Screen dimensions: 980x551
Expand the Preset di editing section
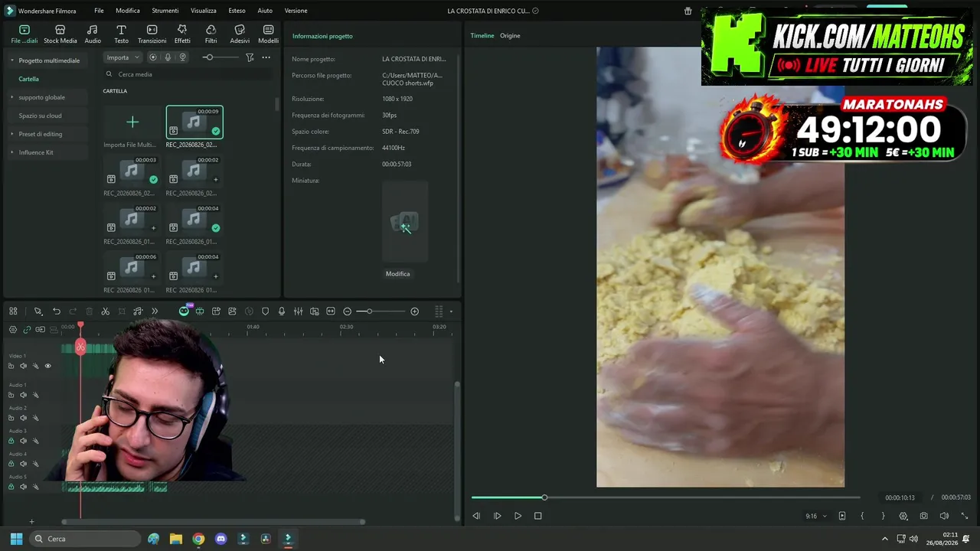tap(11, 134)
